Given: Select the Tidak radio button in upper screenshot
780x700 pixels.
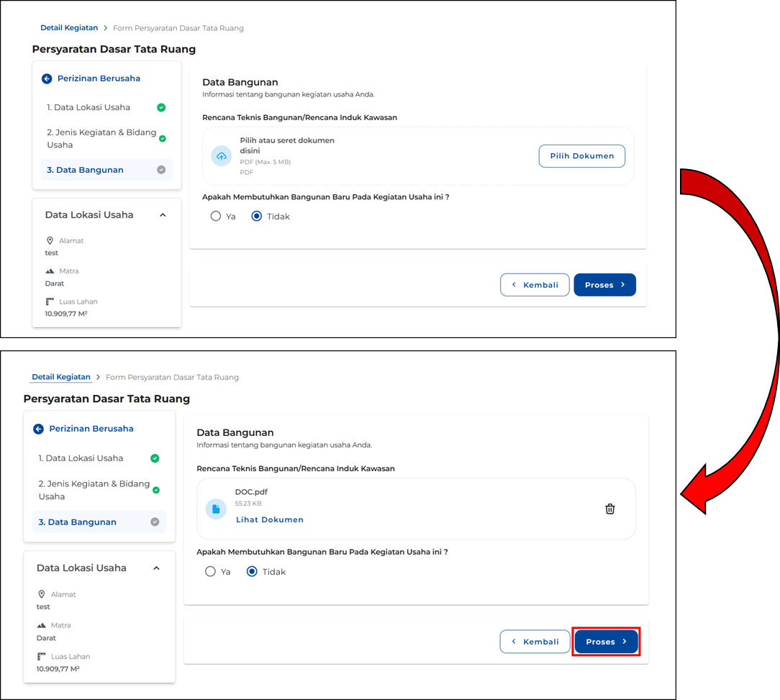Looking at the screenshot, I should click(257, 217).
